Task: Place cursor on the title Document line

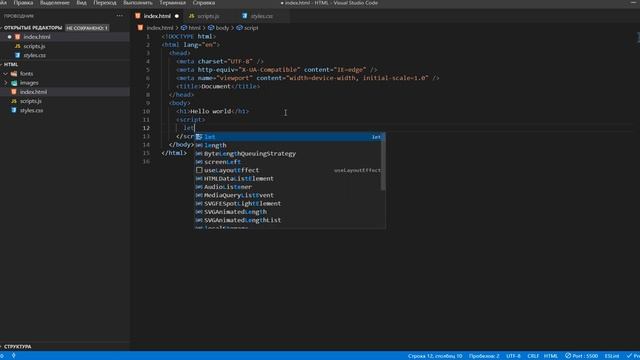Action: click(218, 86)
